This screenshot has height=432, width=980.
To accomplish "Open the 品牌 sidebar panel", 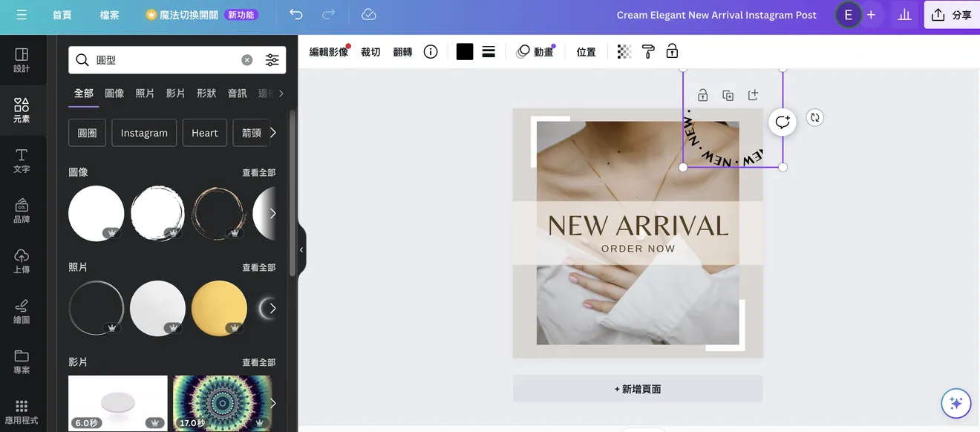I will point(22,211).
